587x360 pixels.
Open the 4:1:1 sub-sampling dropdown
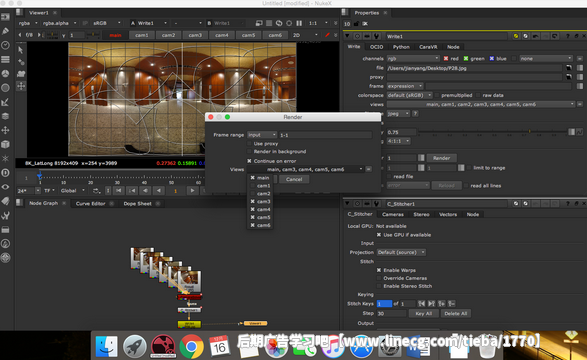point(398,141)
